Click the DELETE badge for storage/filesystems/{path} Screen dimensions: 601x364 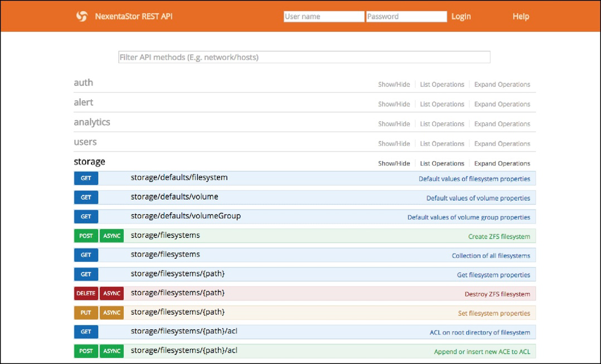tap(86, 293)
